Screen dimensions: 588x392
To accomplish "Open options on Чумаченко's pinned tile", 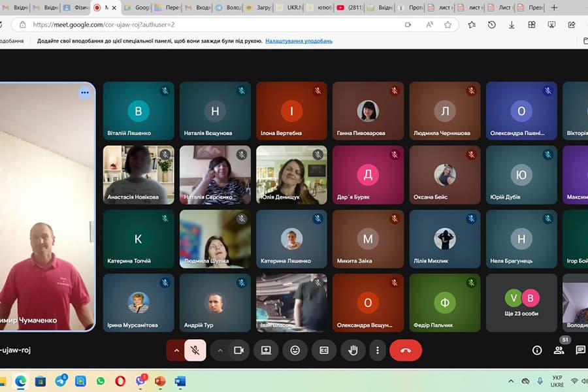I will (x=85, y=92).
